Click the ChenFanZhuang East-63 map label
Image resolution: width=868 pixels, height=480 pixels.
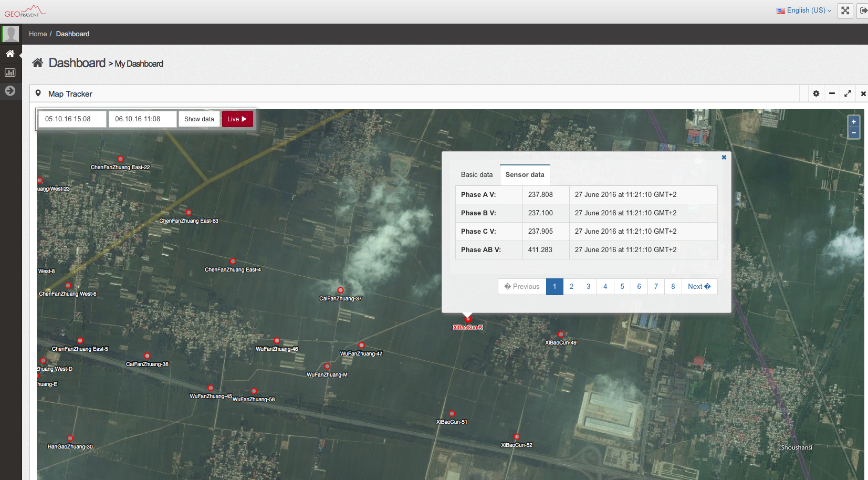(189, 221)
